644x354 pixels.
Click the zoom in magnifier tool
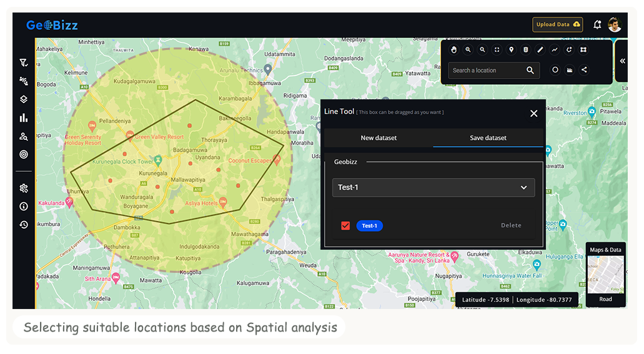tap(468, 50)
